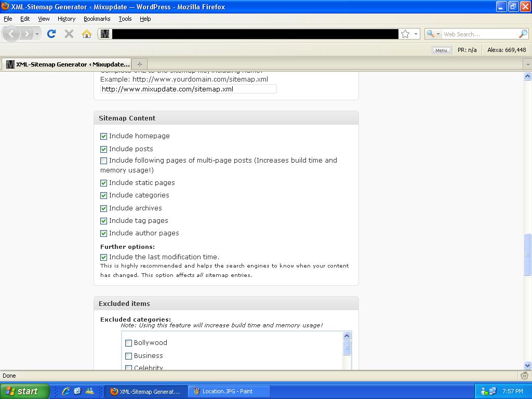
Task: Open the new tab plus button
Action: (x=139, y=64)
